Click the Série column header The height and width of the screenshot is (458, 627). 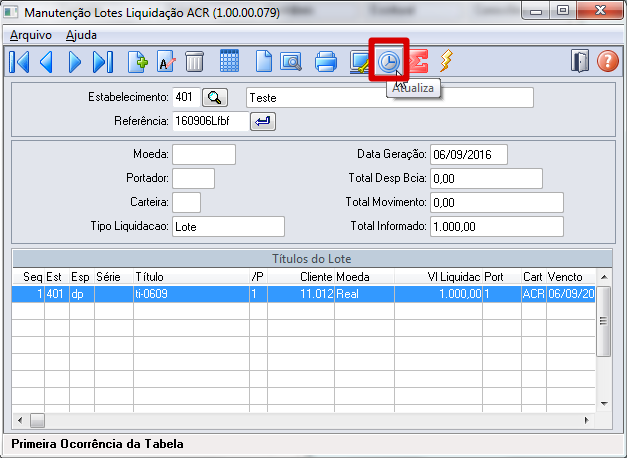[x=114, y=277]
